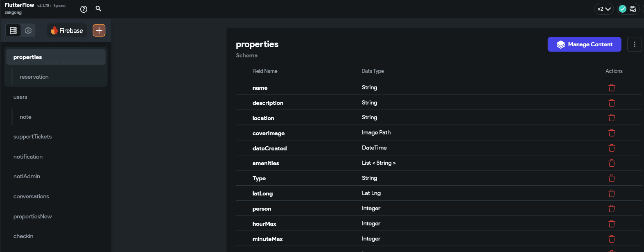The width and height of the screenshot is (644, 252).
Task: Delete the coverImage field
Action: point(611,133)
